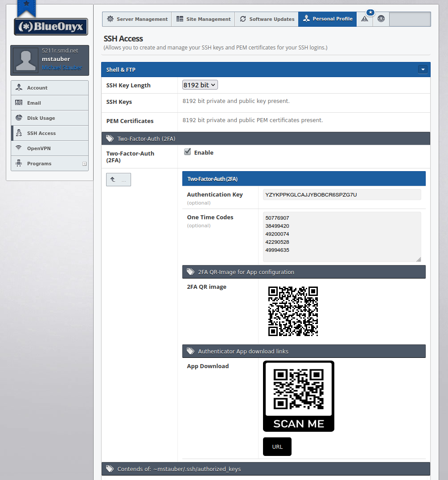Open the Programs sidebar item
This screenshot has height=480, width=448.
pyautogui.click(x=50, y=164)
